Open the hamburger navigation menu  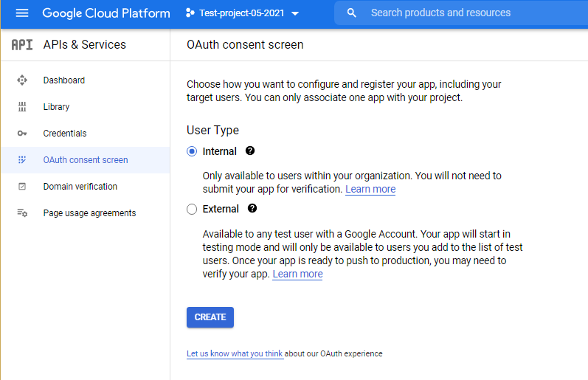(x=21, y=13)
